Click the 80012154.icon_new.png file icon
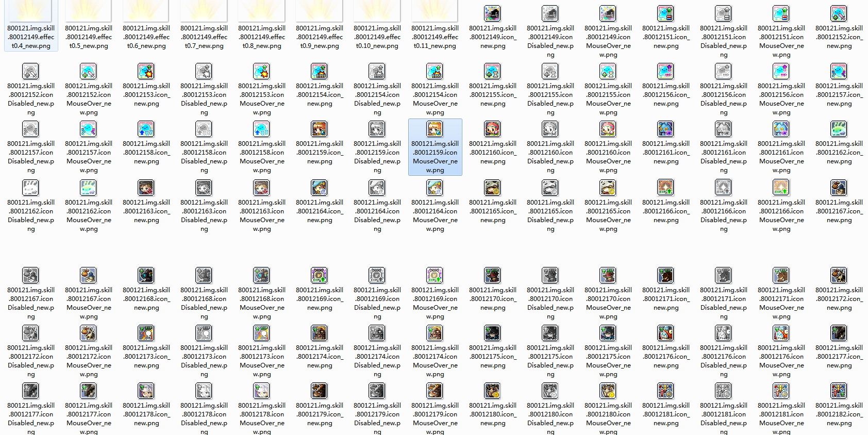868x435 pixels. click(x=320, y=71)
